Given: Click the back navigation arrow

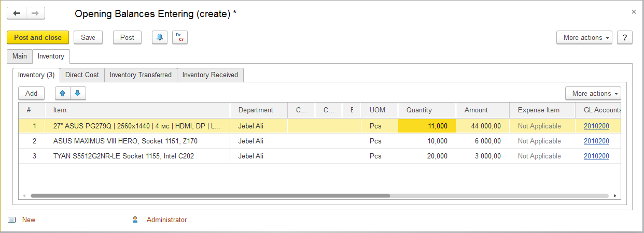Looking at the screenshot, I should [17, 13].
